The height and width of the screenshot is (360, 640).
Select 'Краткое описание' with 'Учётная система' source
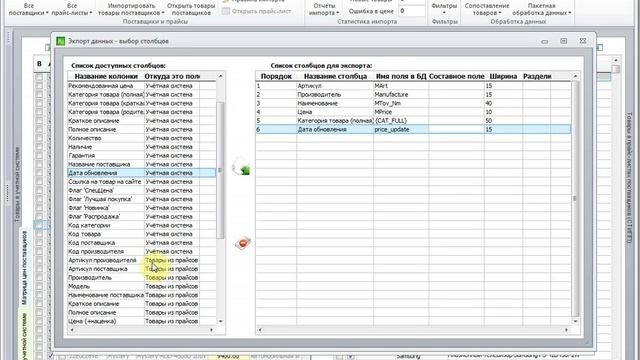click(x=142, y=120)
